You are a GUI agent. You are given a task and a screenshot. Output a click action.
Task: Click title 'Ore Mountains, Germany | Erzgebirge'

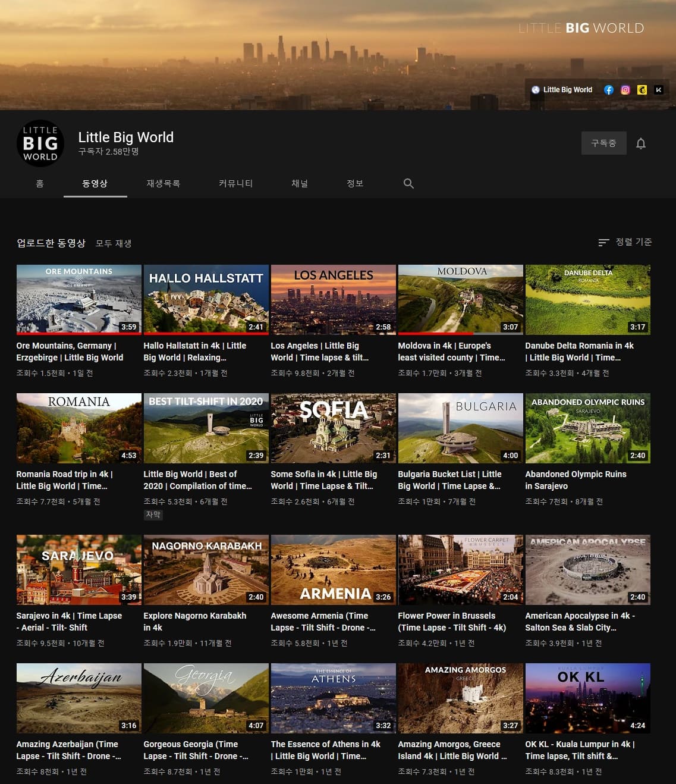pyautogui.click(x=70, y=352)
